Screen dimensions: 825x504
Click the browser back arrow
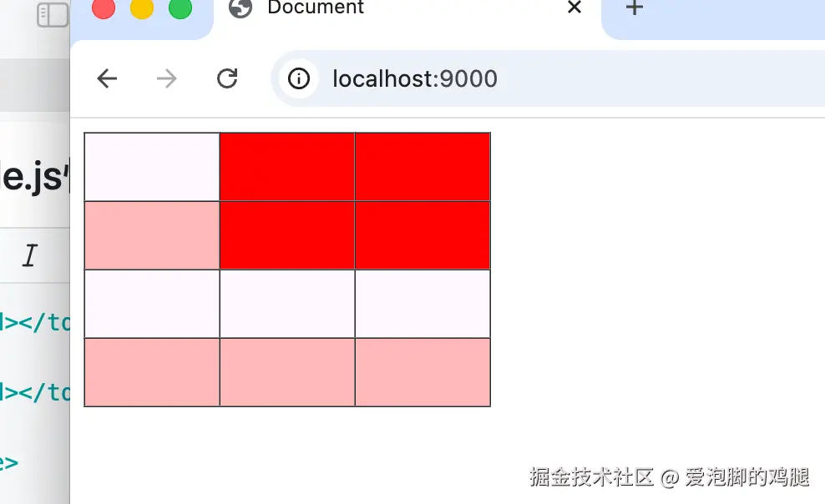[x=107, y=78]
